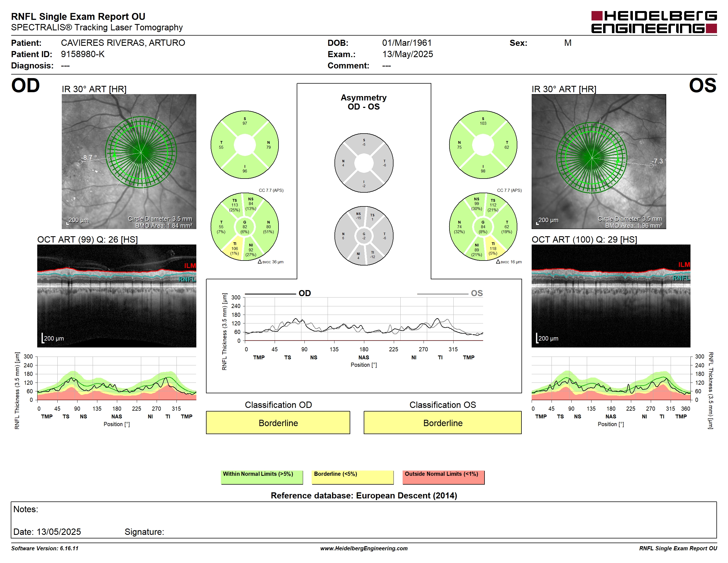The width and height of the screenshot is (728, 563).
Task: Click OS superior S 103 sector
Action: click(x=483, y=121)
